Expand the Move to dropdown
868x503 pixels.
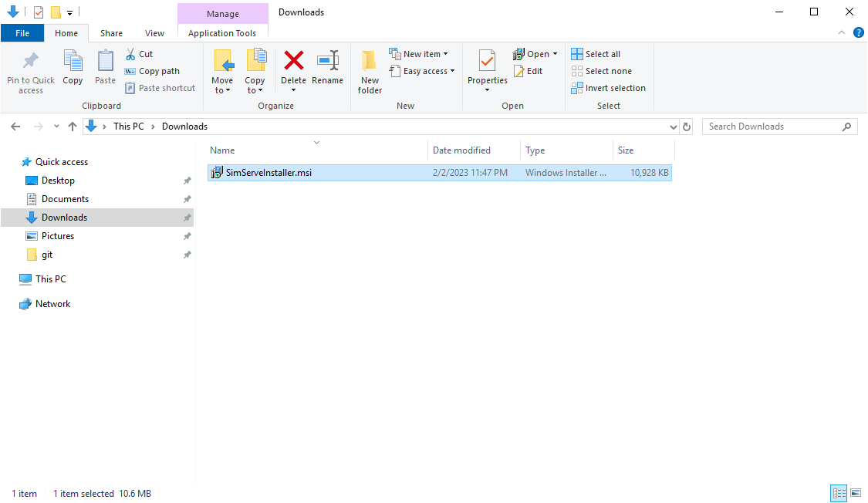tap(222, 90)
